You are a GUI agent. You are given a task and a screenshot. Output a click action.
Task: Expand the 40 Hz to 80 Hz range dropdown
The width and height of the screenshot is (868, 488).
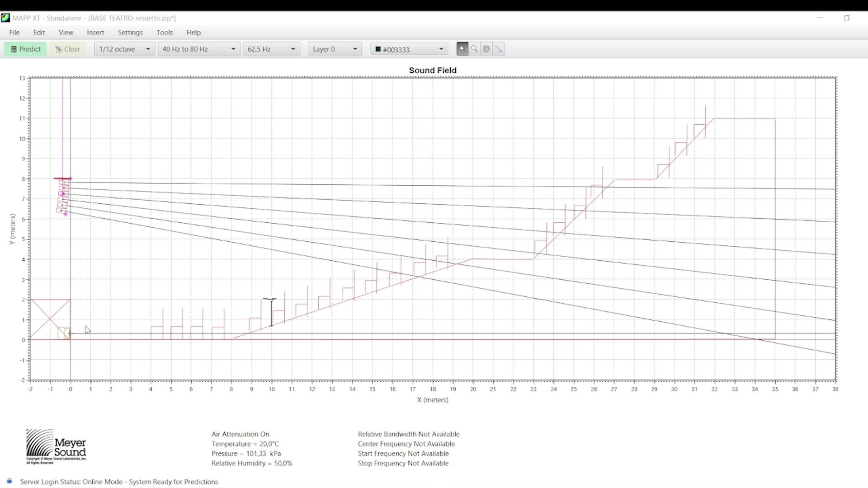[198, 49]
